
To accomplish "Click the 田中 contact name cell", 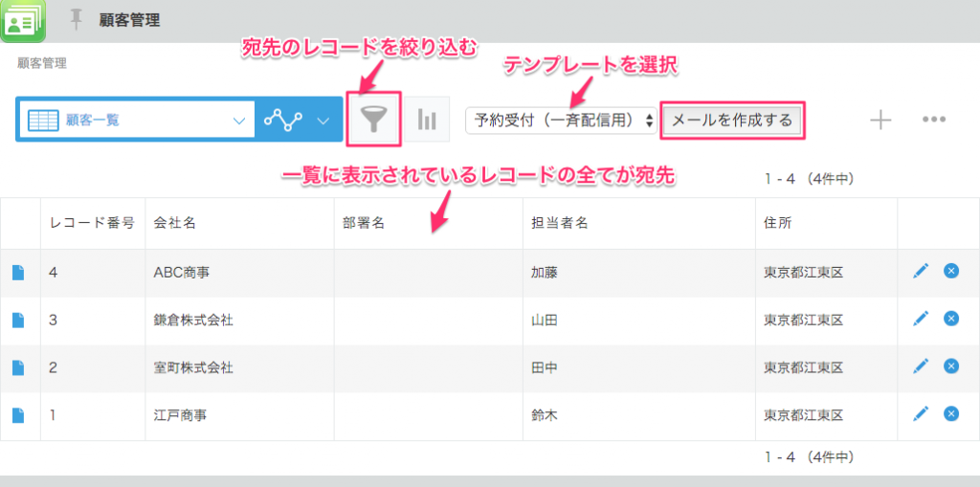I will pyautogui.click(x=638, y=367).
